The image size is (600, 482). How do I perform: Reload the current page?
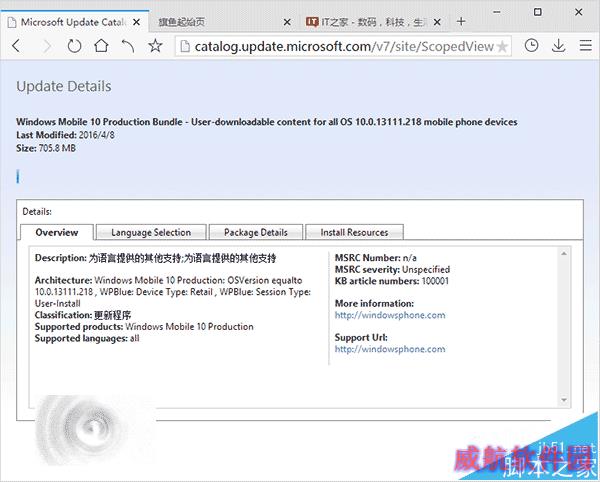[x=74, y=46]
